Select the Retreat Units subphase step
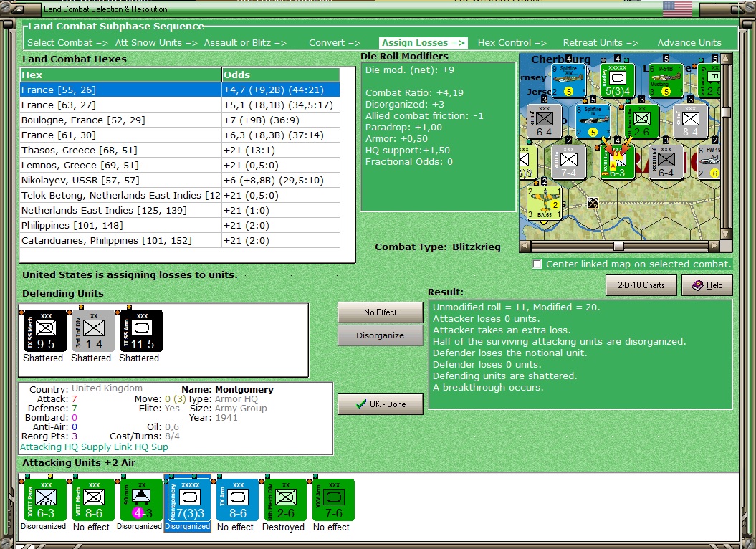Screen dimensions: 756x549 (601, 42)
